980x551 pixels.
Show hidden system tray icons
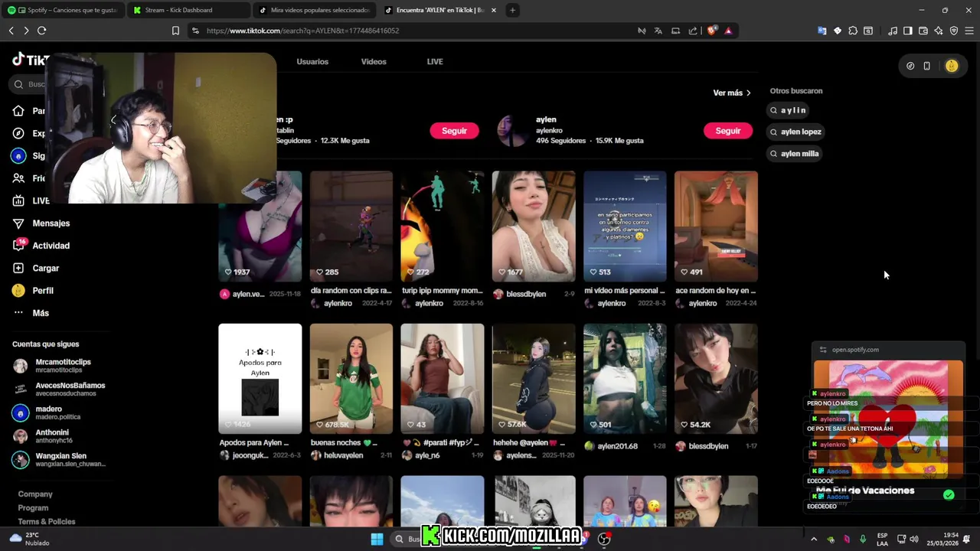point(813,539)
